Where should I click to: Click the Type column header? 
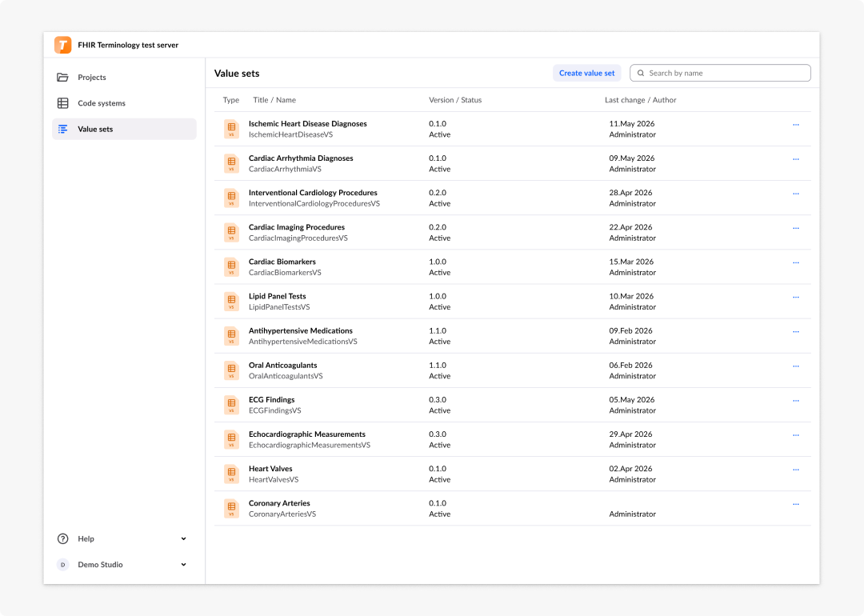pos(231,100)
